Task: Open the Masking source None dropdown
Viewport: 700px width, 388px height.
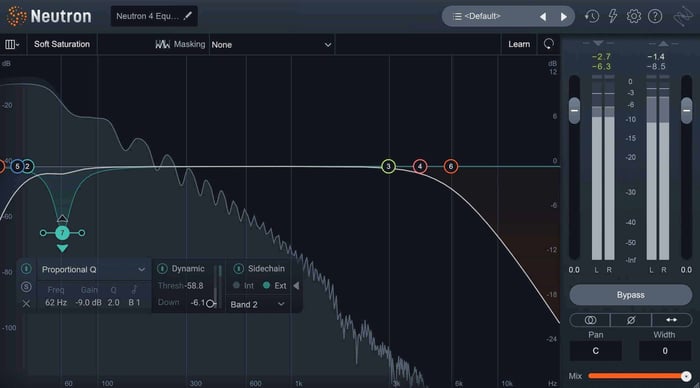Action: point(271,45)
